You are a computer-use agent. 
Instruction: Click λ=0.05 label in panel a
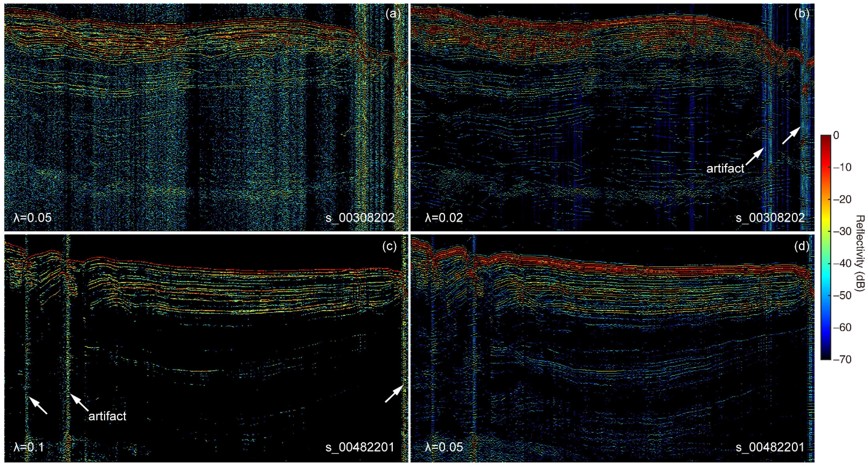click(32, 217)
